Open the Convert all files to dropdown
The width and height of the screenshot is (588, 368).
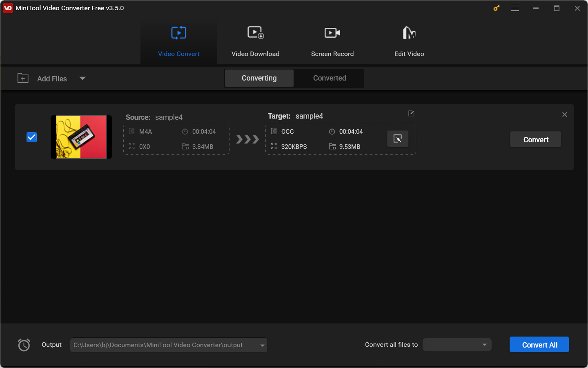457,345
